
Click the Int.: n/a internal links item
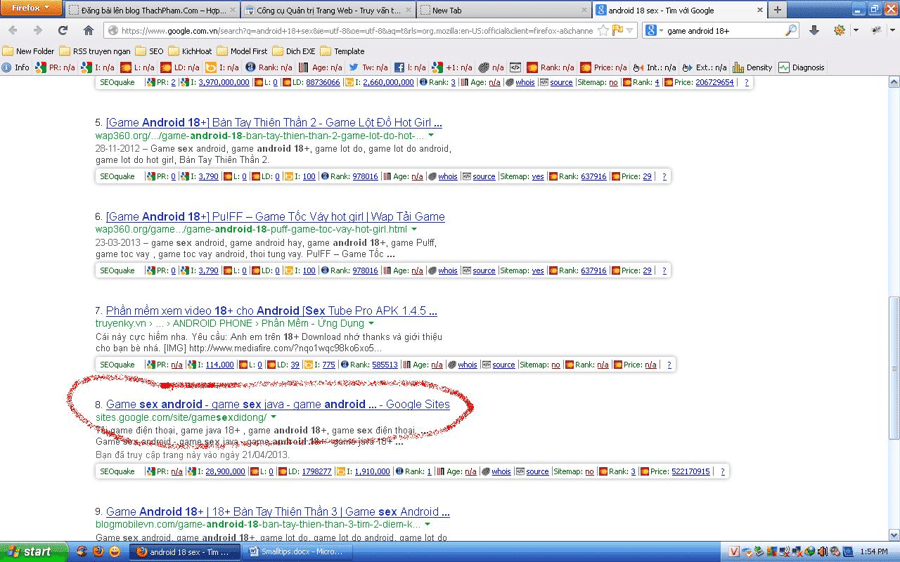click(654, 67)
